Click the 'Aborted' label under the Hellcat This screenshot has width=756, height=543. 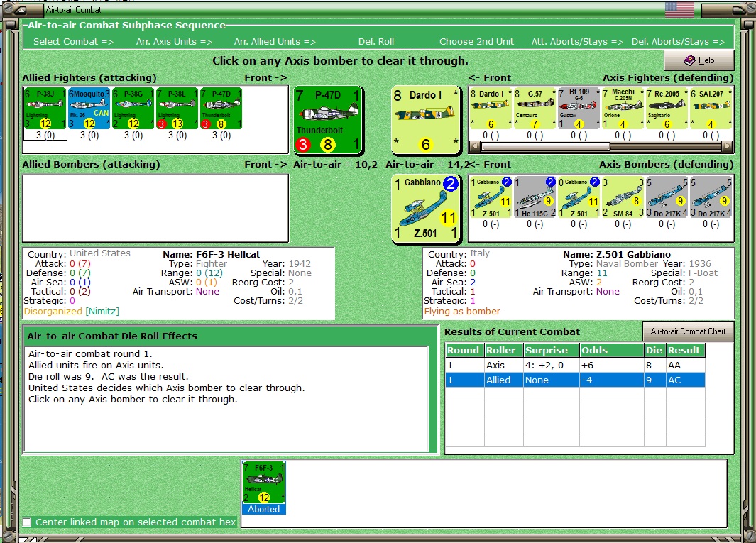(264, 509)
